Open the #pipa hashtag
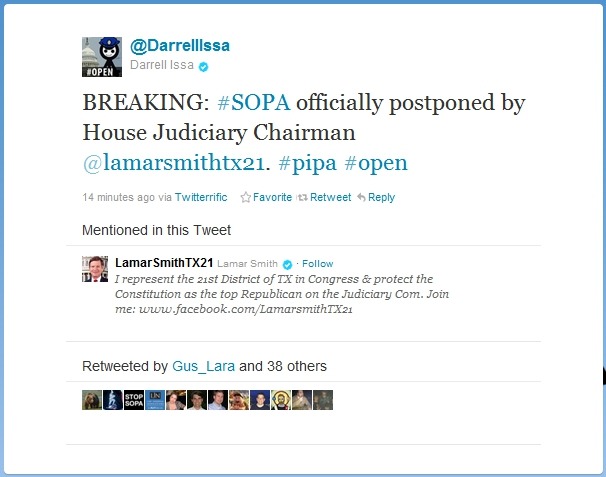606x477 pixels. pos(307,164)
